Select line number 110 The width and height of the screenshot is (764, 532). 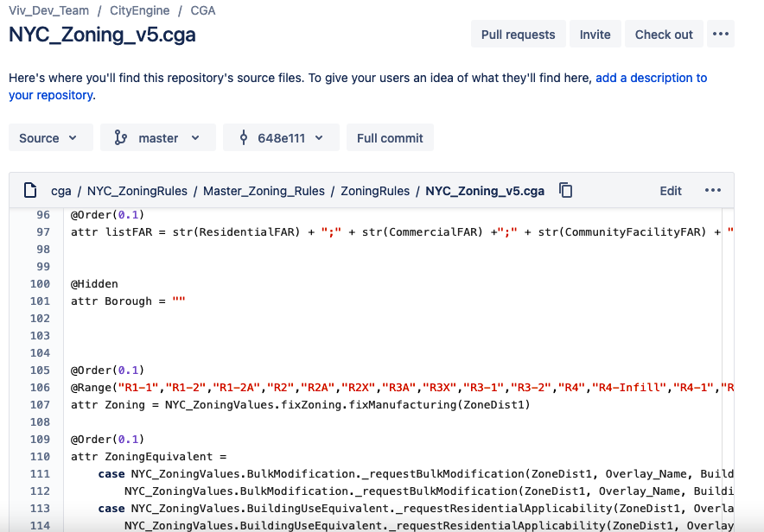tap(40, 457)
